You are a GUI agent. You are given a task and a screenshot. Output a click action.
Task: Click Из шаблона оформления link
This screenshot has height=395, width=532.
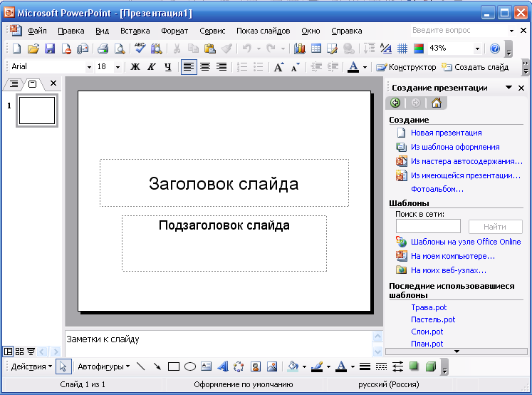(455, 147)
